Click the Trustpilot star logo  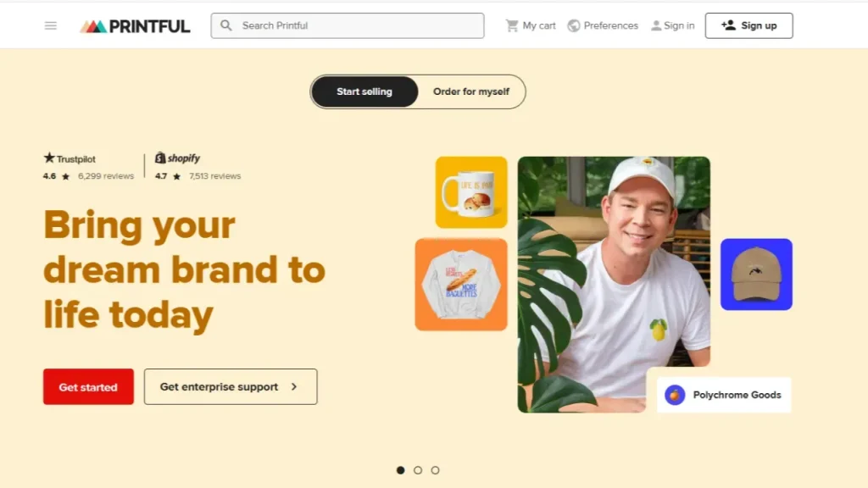coord(49,158)
